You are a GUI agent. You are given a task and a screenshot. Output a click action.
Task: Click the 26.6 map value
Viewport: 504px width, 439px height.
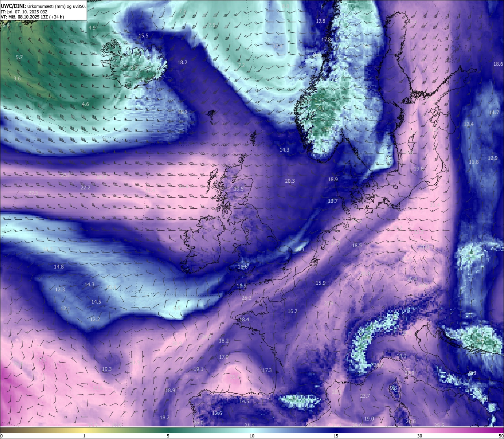click(x=411, y=421)
